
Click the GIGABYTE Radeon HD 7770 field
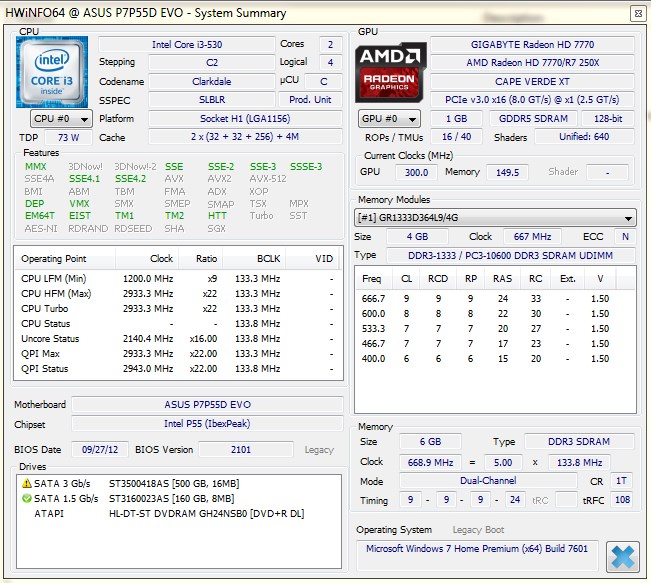[x=532, y=44]
